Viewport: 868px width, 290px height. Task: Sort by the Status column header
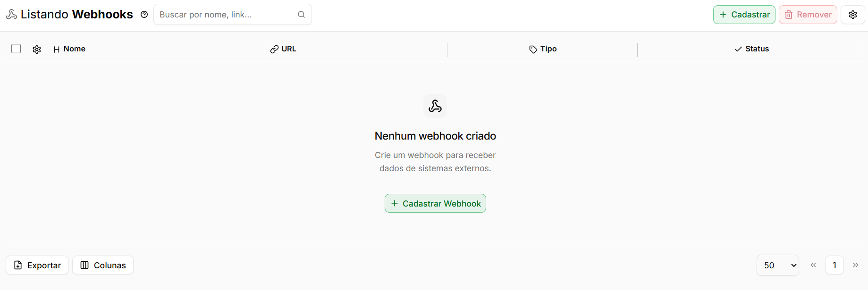click(751, 49)
